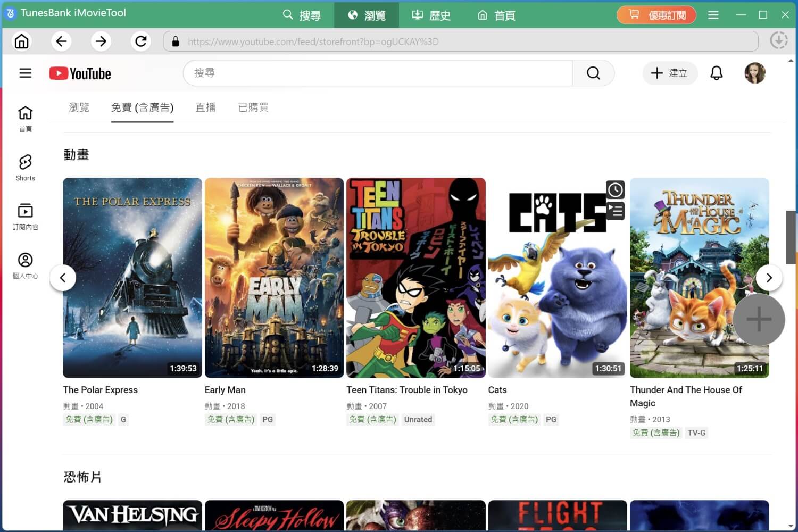The width and height of the screenshot is (798, 532).
Task: Switch to the 歷史 tab
Action: click(431, 15)
